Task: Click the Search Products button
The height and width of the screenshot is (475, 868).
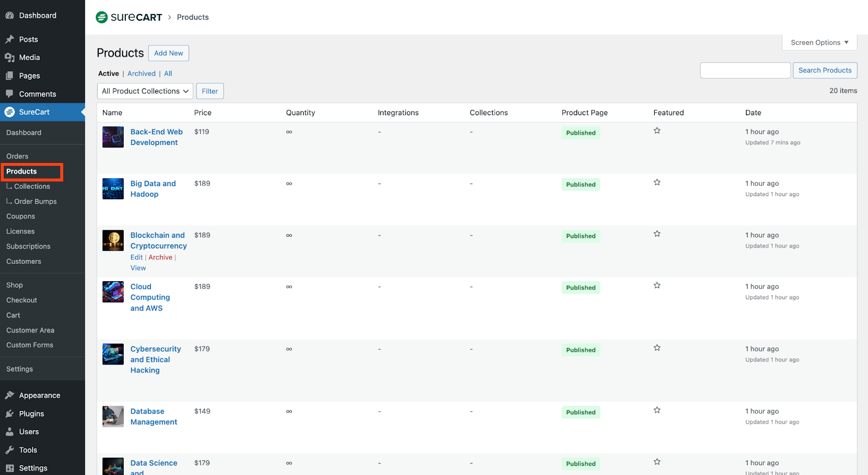Action: [x=825, y=71]
